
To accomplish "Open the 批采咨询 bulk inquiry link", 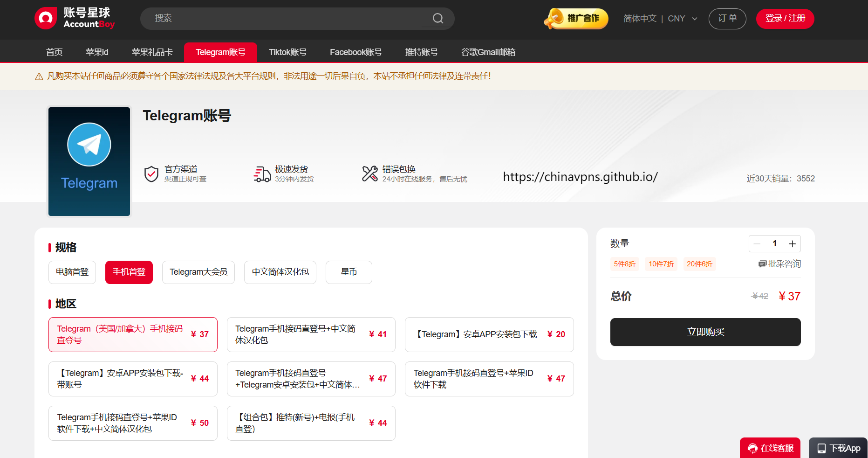I will 780,264.
